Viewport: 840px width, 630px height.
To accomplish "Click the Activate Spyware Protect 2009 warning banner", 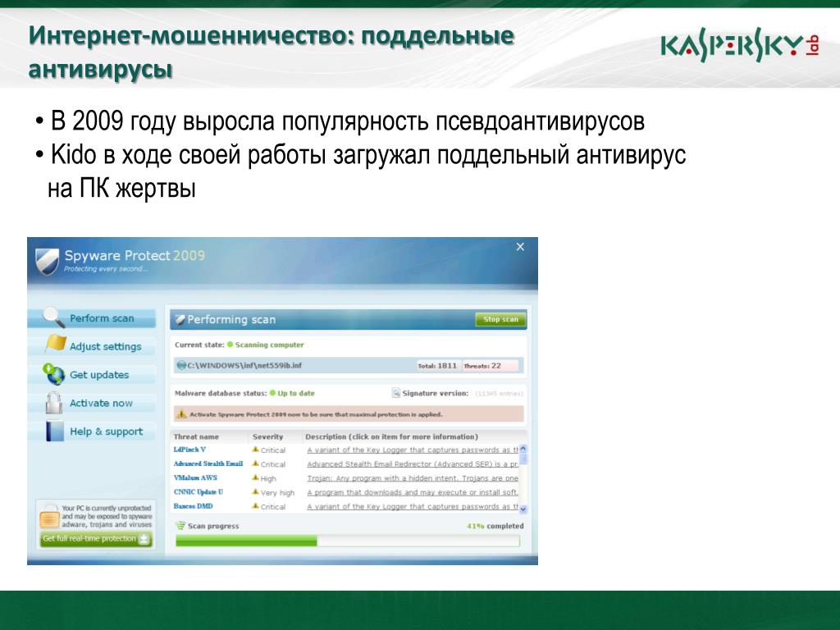I will point(349,414).
